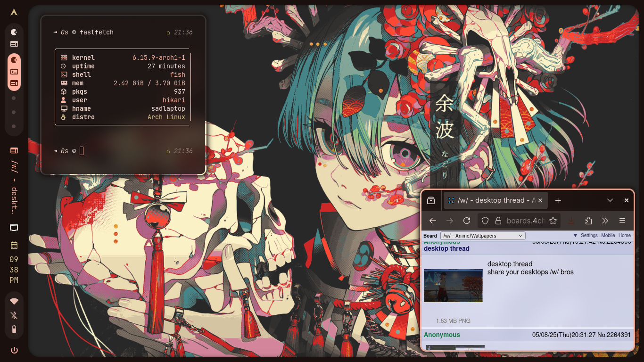This screenshot has height=362, width=644.
Task: Click the terminal cursor at the empty prompt
Action: pos(82,151)
